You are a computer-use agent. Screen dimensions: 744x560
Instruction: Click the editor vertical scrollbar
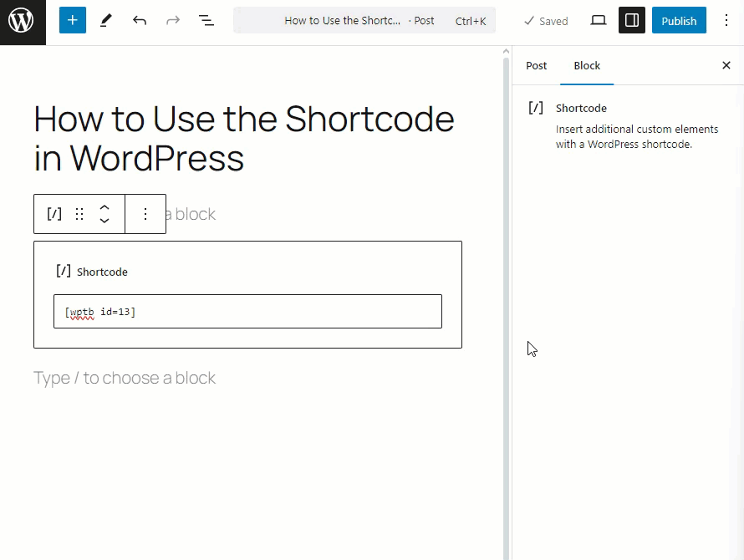507,308
